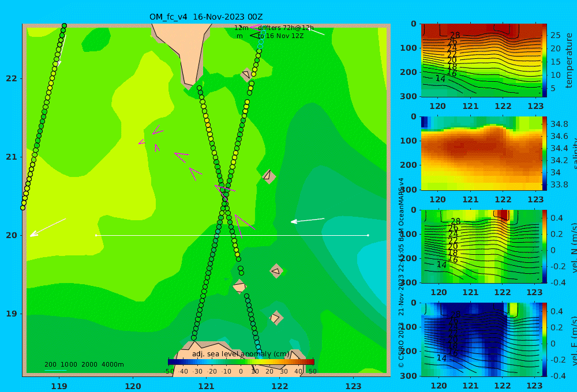Click the 25 tick on temperature colorbar
Viewport: 577px width, 392px height.
click(x=556, y=35)
